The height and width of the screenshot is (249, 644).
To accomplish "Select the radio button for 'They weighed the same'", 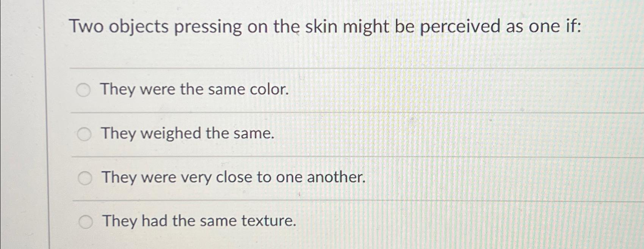I will coord(85,133).
